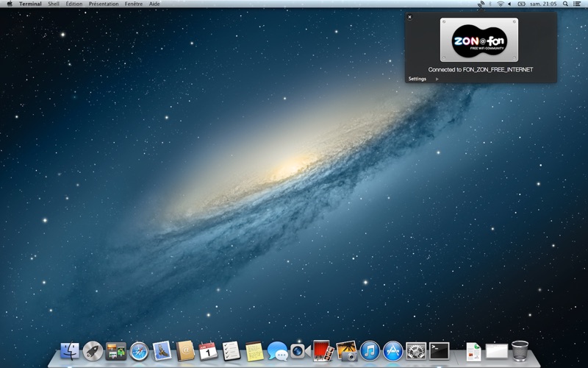
Task: Close the Fon connection popup
Action: pyautogui.click(x=410, y=17)
